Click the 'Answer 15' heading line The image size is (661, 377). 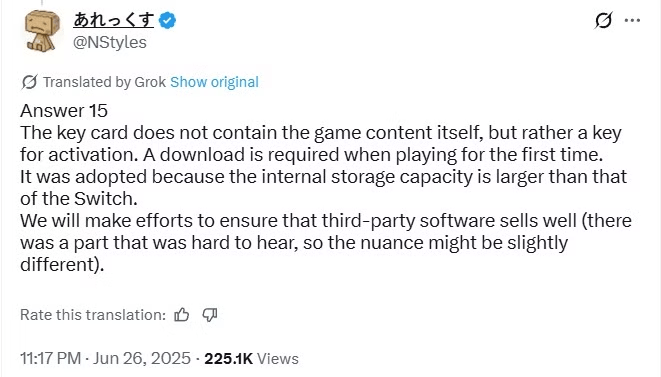click(64, 111)
